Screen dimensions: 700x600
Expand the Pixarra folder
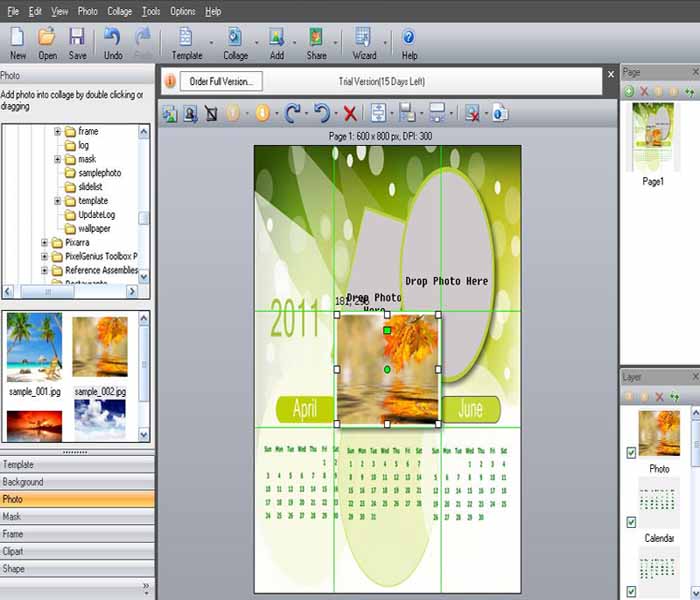(x=44, y=242)
